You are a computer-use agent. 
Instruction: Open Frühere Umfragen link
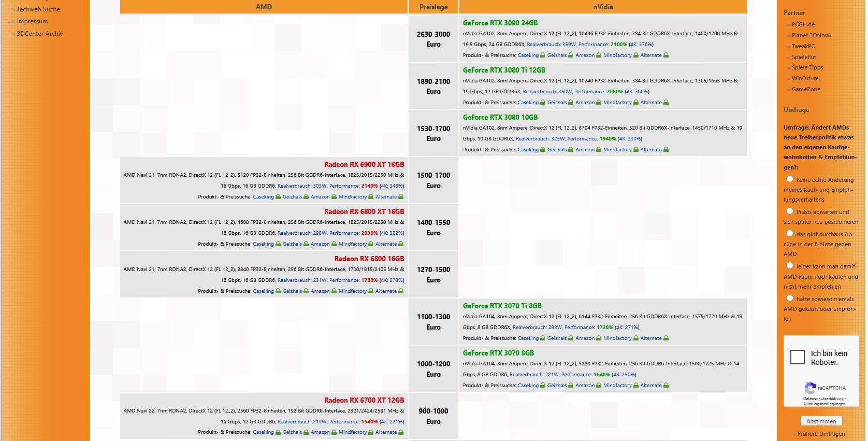pos(821,434)
